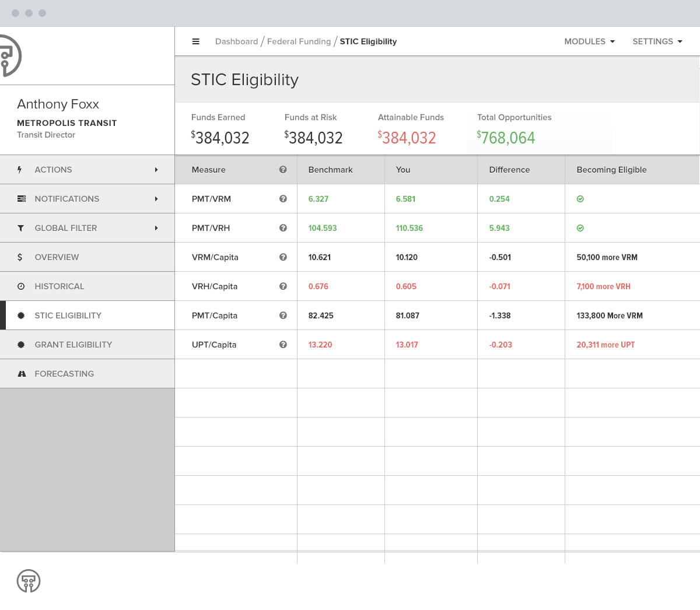Click the lightning bolt Actions icon
The image size is (700, 610).
click(20, 170)
